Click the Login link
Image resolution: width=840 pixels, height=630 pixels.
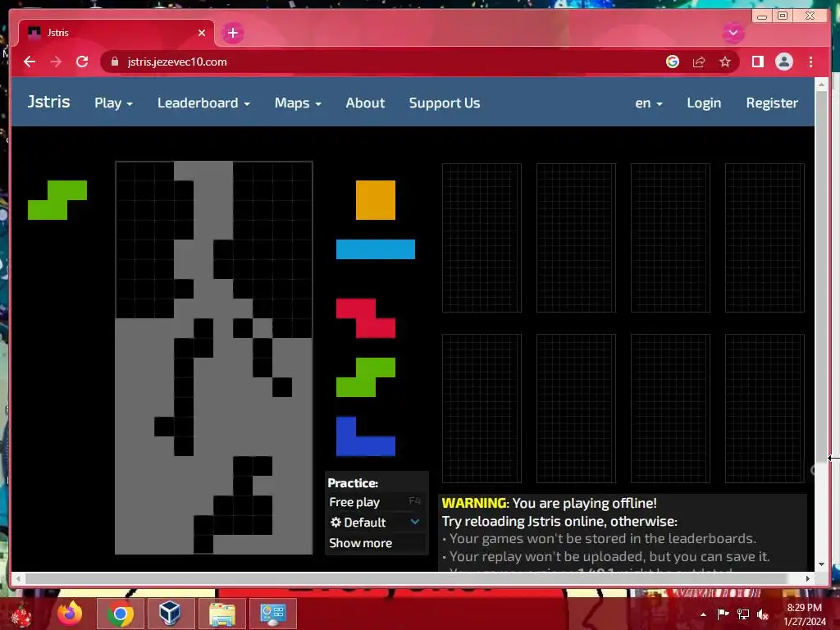(x=704, y=103)
